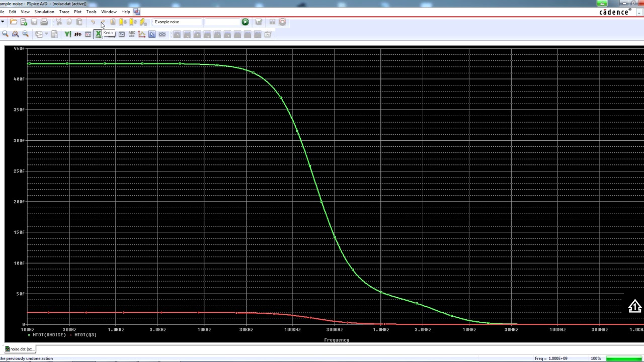Click the 100KHz x-axis label

pos(292,330)
